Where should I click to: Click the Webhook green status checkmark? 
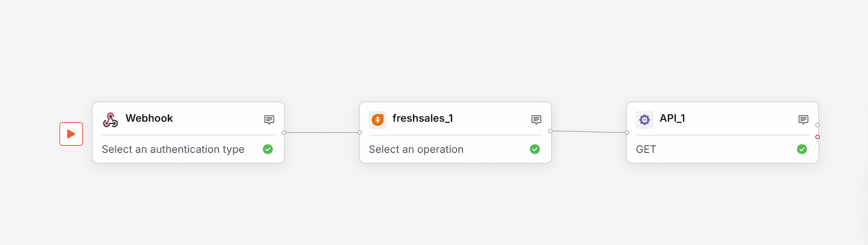pyautogui.click(x=268, y=149)
